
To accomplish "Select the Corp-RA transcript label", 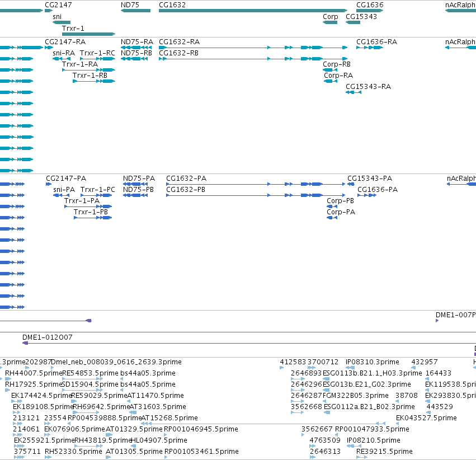I will pos(338,76).
